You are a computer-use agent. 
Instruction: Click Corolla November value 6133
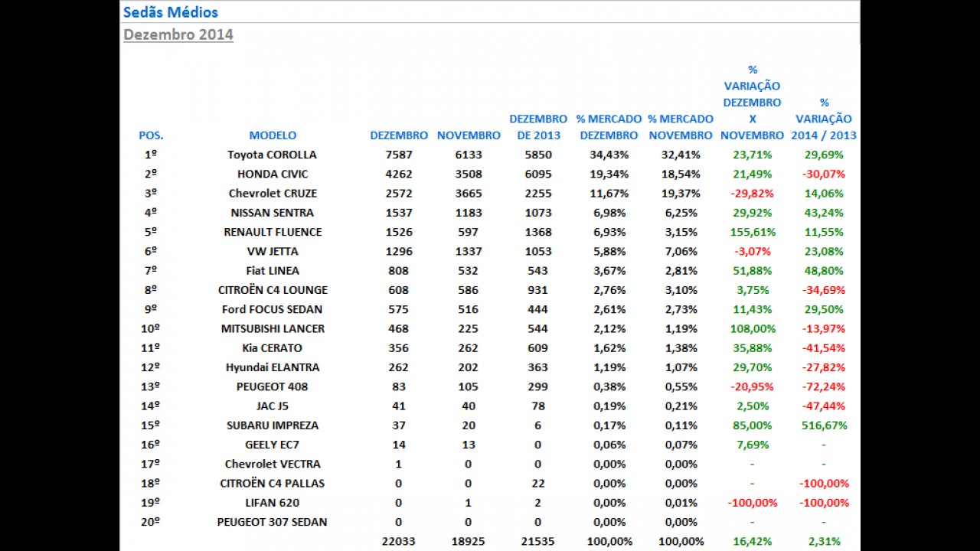(469, 155)
